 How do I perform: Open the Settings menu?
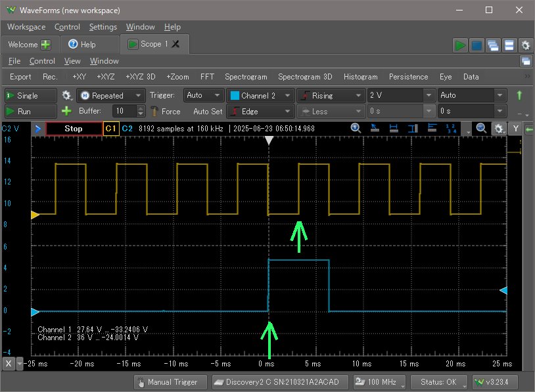103,27
